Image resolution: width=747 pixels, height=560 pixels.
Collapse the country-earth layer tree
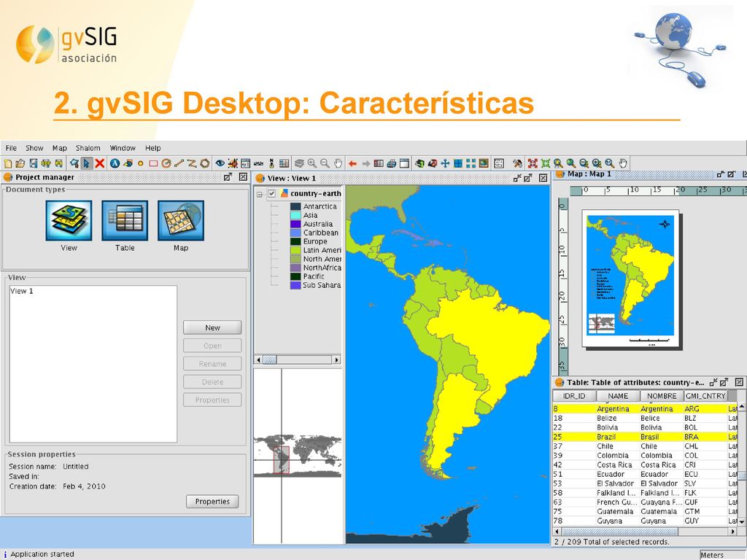pyautogui.click(x=260, y=194)
